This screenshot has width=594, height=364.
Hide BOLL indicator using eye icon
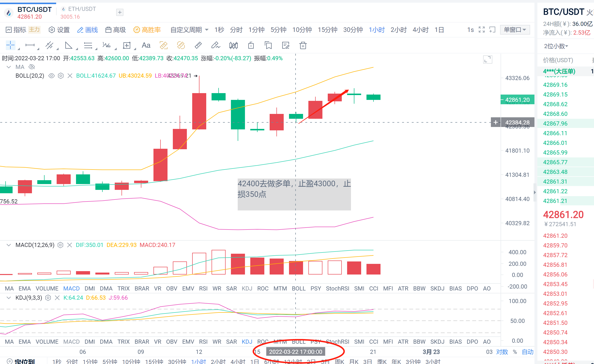(x=51, y=76)
